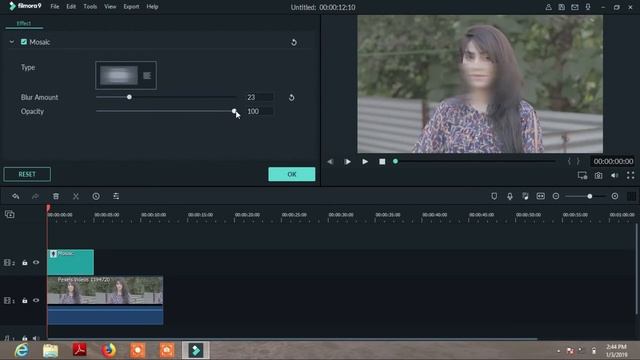640x360 pixels.
Task: Click the Filmora9 logo
Action: [x=25, y=6]
